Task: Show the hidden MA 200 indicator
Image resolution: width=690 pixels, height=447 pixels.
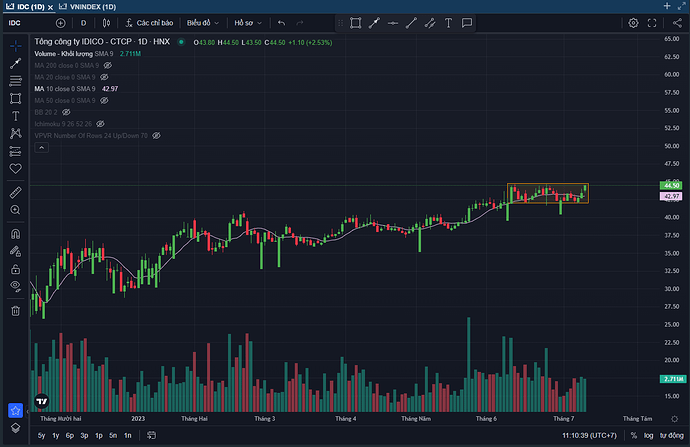Action: pos(107,64)
